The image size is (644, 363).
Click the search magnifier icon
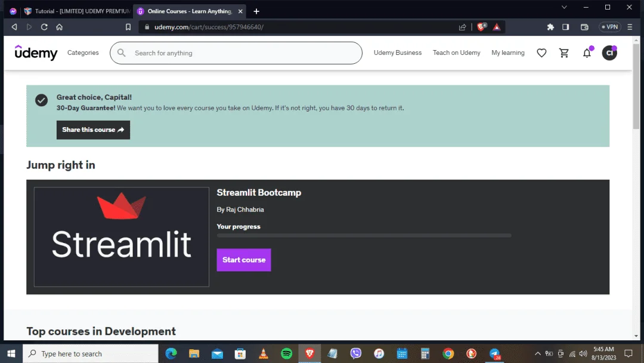[121, 53]
